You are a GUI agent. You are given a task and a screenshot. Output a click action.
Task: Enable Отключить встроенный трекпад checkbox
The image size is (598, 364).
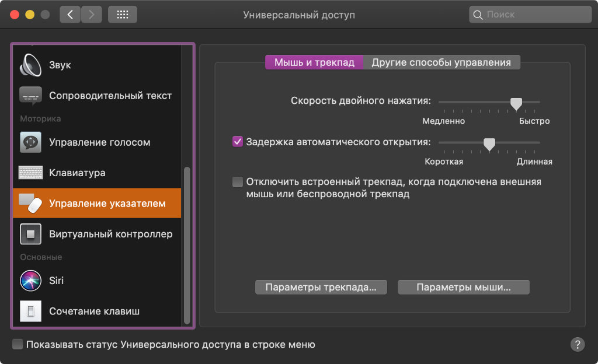point(238,182)
